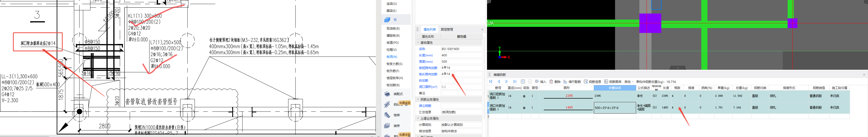
Task: Select 板受力筋(S) component
Action: 394,64
